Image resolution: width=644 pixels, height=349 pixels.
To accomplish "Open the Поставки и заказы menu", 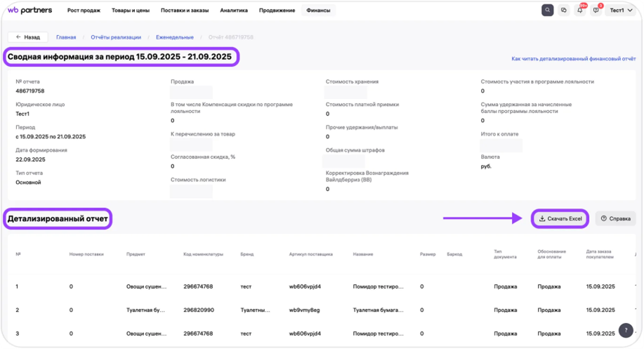I will pyautogui.click(x=185, y=11).
